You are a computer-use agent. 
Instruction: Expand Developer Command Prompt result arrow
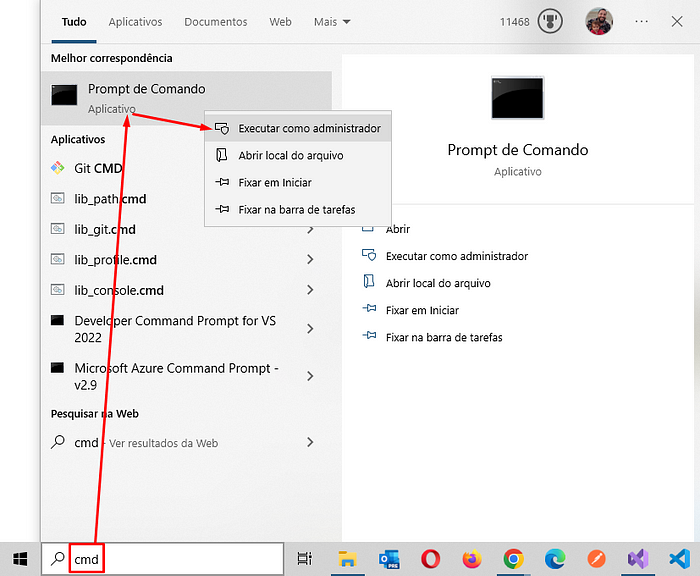tap(310, 329)
